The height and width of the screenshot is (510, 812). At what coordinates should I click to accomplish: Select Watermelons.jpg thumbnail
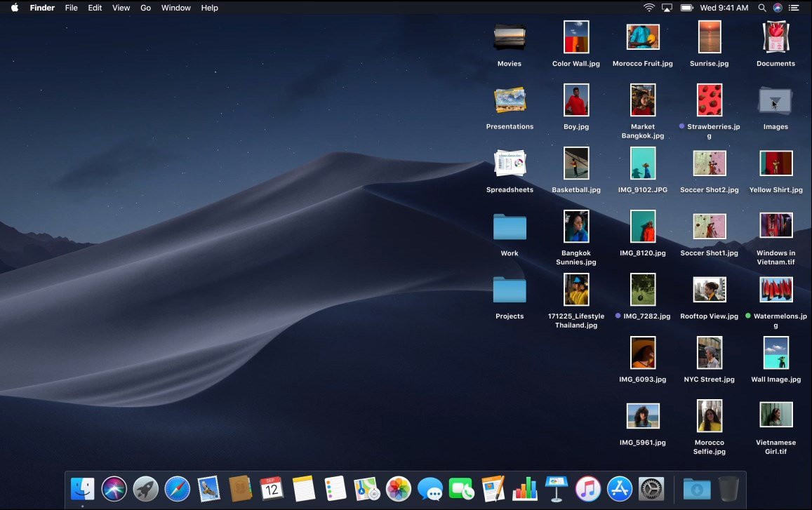[776, 290]
